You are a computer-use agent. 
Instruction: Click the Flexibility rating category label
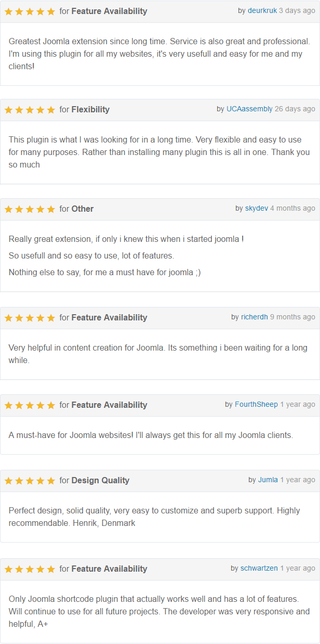click(x=90, y=109)
